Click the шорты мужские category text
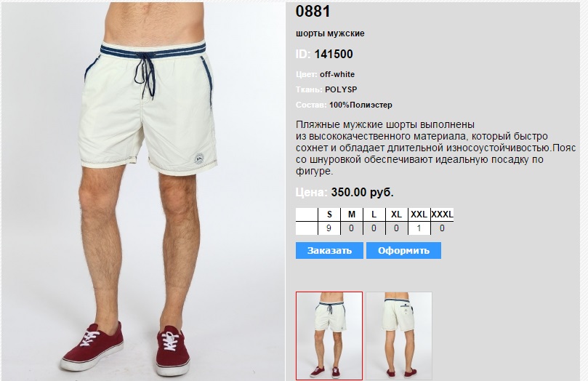 point(330,33)
